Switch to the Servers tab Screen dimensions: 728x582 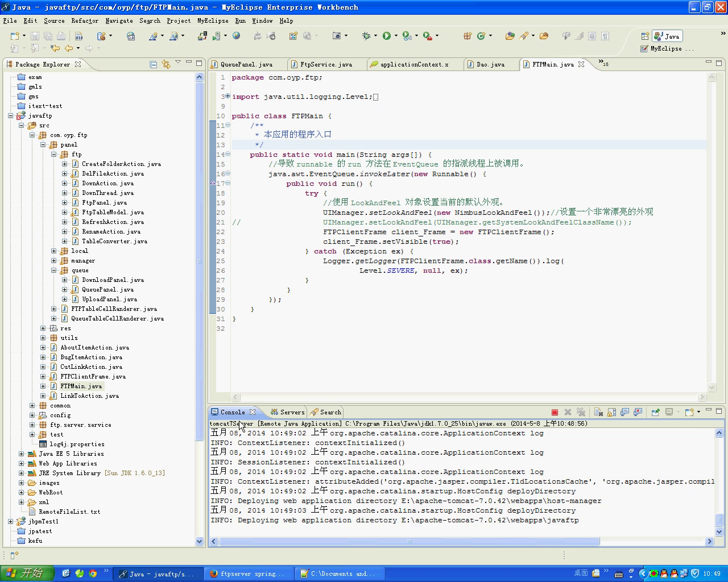coord(288,412)
